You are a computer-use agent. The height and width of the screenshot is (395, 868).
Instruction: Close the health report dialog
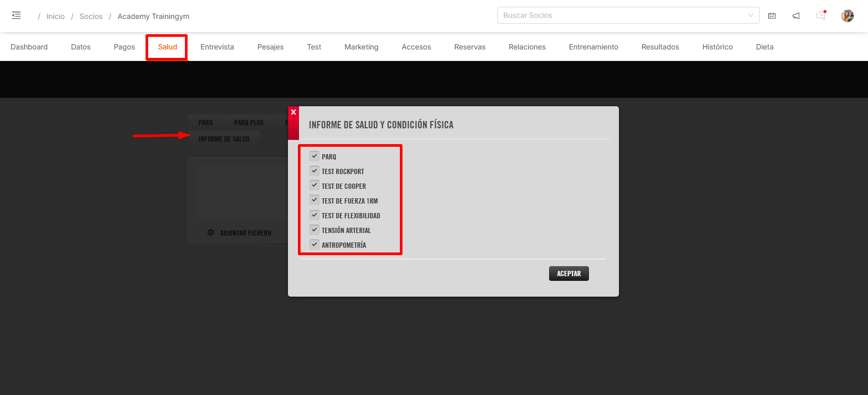tap(293, 113)
